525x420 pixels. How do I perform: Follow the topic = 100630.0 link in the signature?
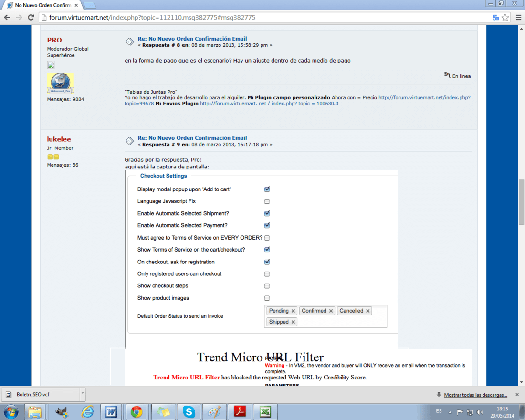coord(269,104)
